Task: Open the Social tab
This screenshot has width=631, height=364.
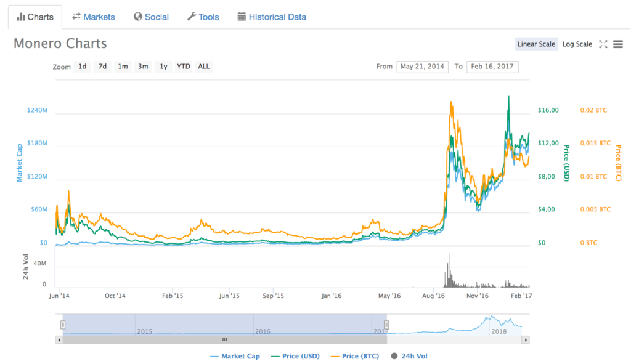Action: click(x=151, y=17)
